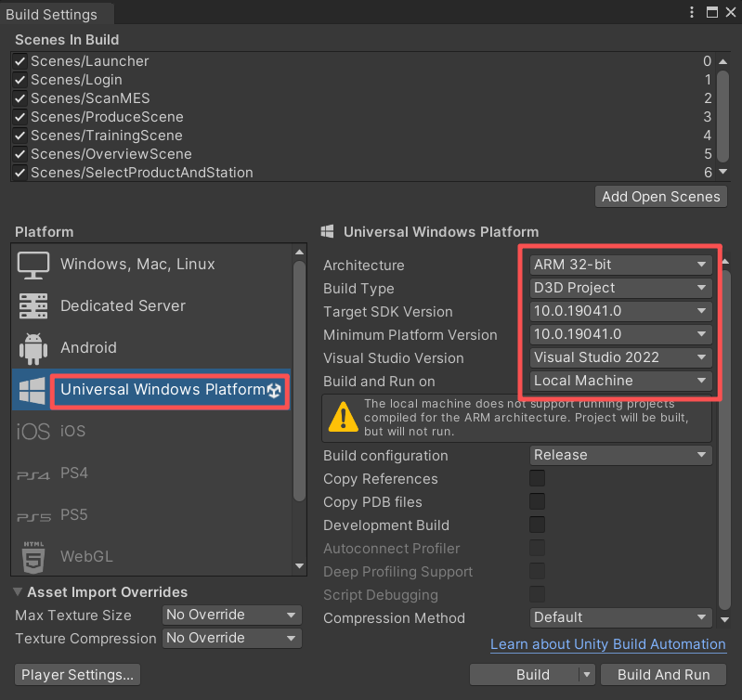
Task: Click the Universal Windows Platform logo icon
Action: point(33,390)
